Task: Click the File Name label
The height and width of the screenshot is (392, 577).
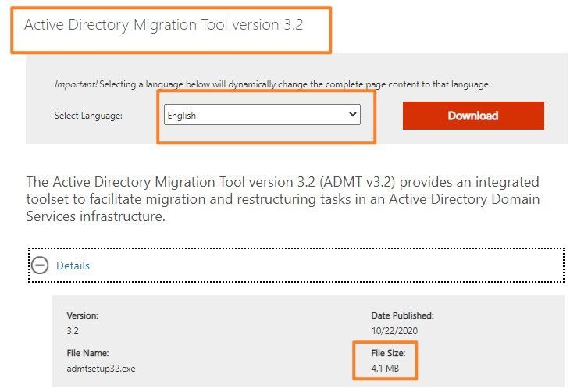Action: click(x=87, y=353)
